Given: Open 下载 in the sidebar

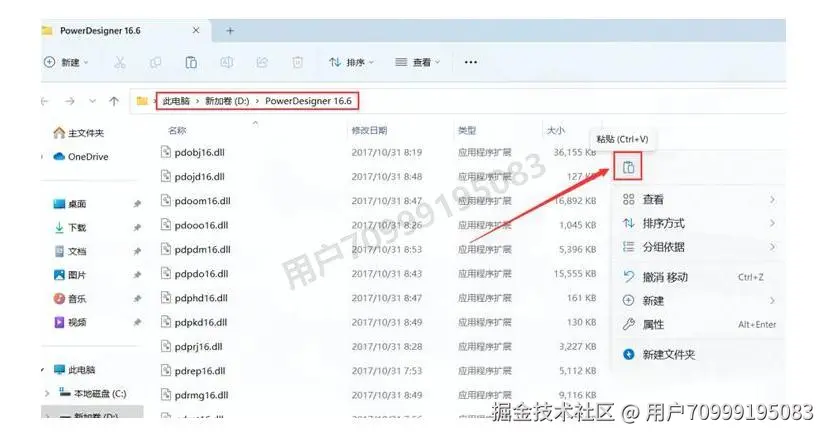Looking at the screenshot, I should 70,228.
